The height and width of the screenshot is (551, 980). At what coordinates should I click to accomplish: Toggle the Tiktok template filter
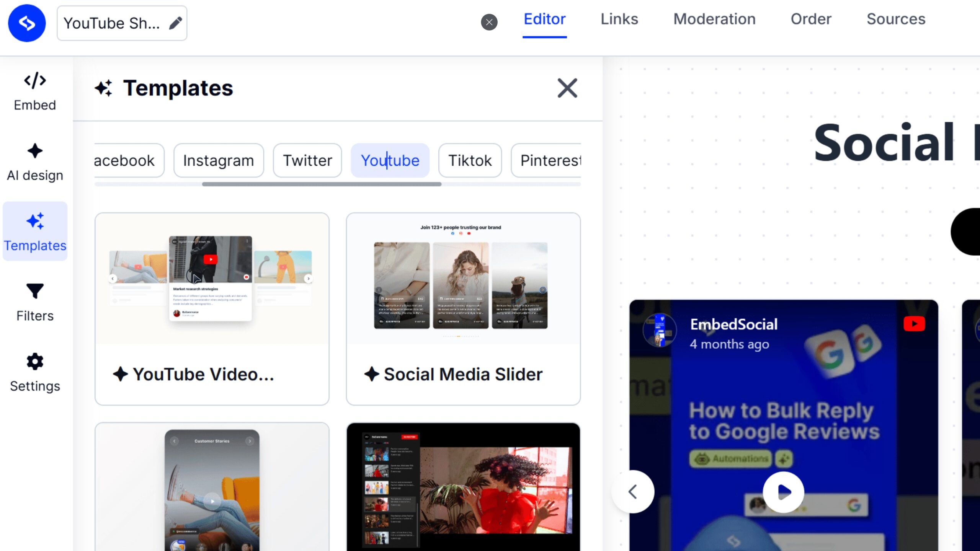tap(470, 160)
